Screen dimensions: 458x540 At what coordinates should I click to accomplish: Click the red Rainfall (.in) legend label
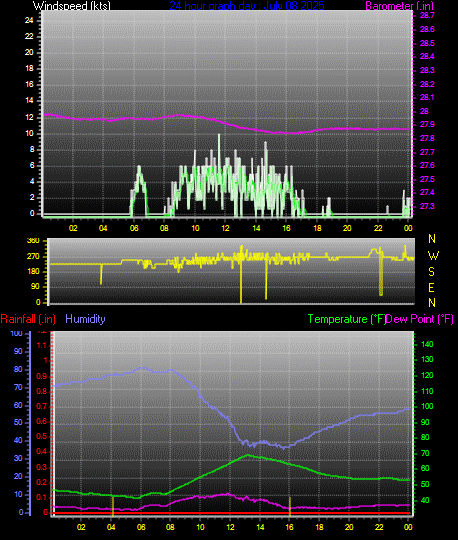[28, 319]
